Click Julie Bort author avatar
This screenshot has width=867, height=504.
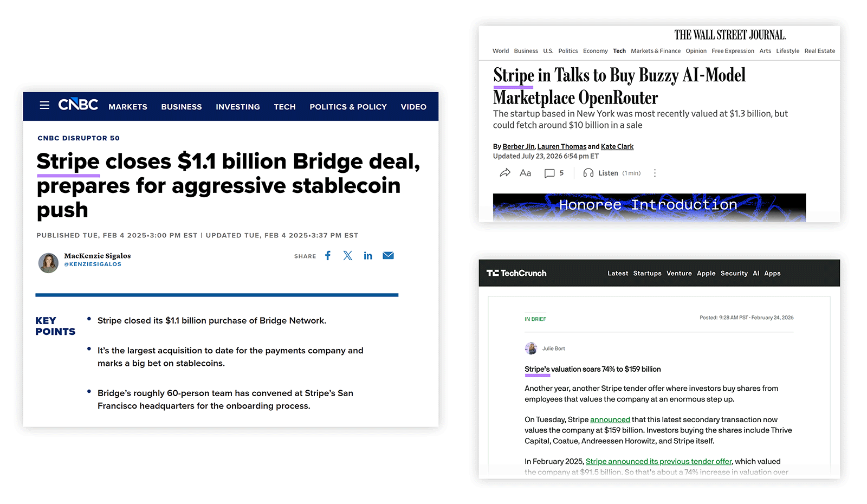tap(531, 348)
